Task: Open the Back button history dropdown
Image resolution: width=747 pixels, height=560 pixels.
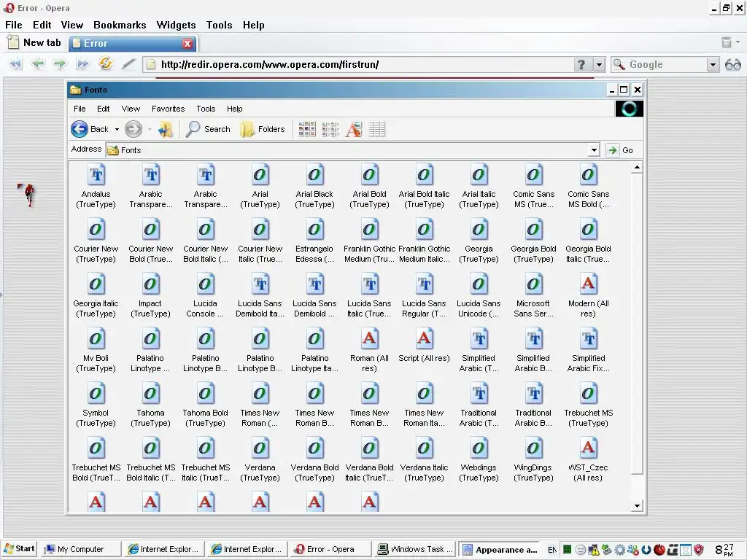Action: (x=117, y=129)
